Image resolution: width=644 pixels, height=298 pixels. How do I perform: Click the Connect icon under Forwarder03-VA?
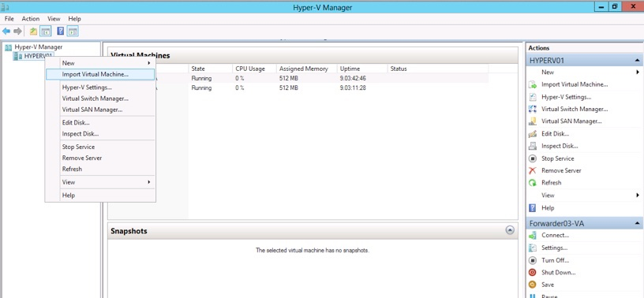(x=533, y=236)
